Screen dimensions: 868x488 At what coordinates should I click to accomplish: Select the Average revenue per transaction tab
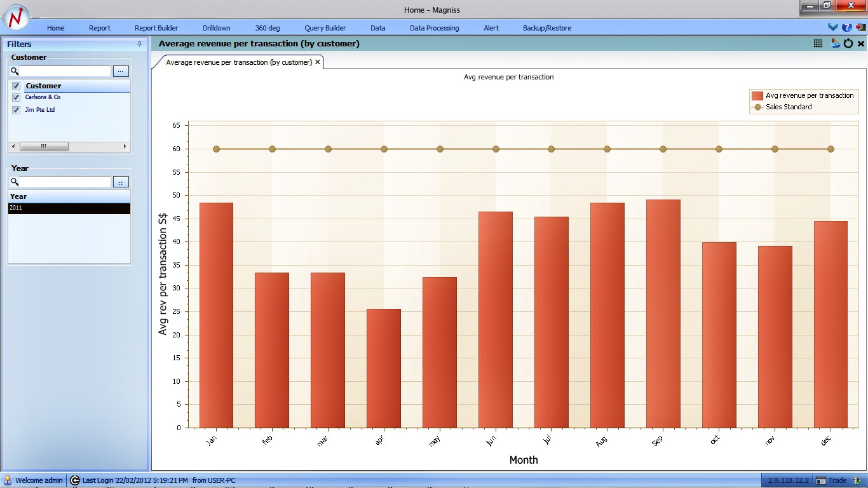[x=239, y=62]
